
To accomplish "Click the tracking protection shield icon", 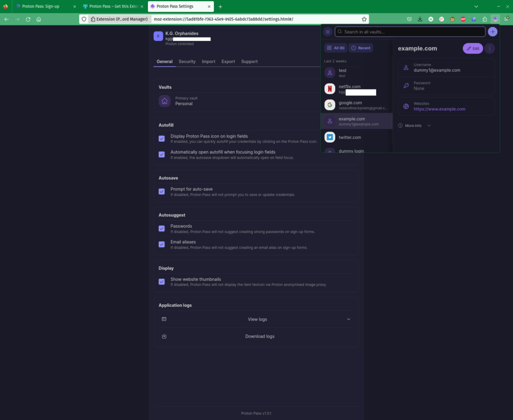I will pos(84,20).
